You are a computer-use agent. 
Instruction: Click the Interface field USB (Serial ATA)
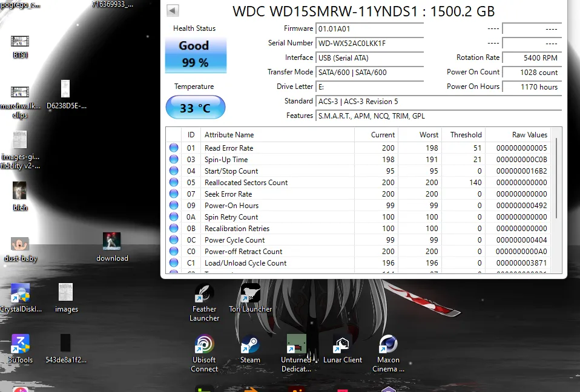(x=369, y=57)
